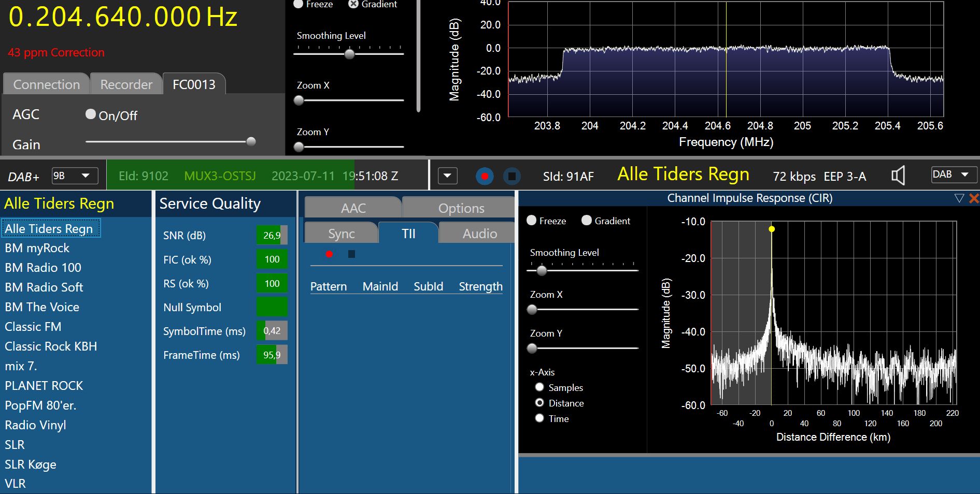
Task: Select Samples for the x-Axis
Action: click(539, 387)
